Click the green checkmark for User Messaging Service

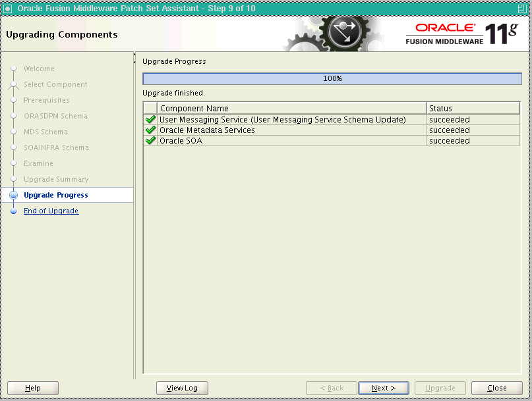(150, 119)
